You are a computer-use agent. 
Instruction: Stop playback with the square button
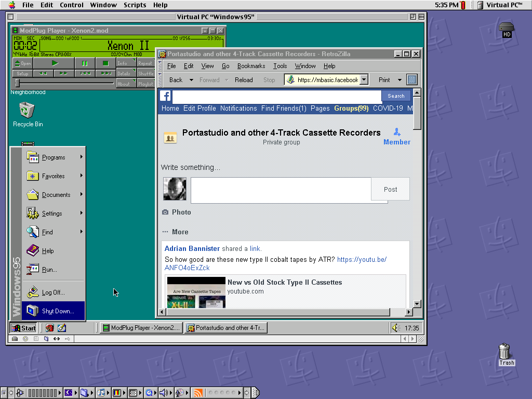click(105, 63)
